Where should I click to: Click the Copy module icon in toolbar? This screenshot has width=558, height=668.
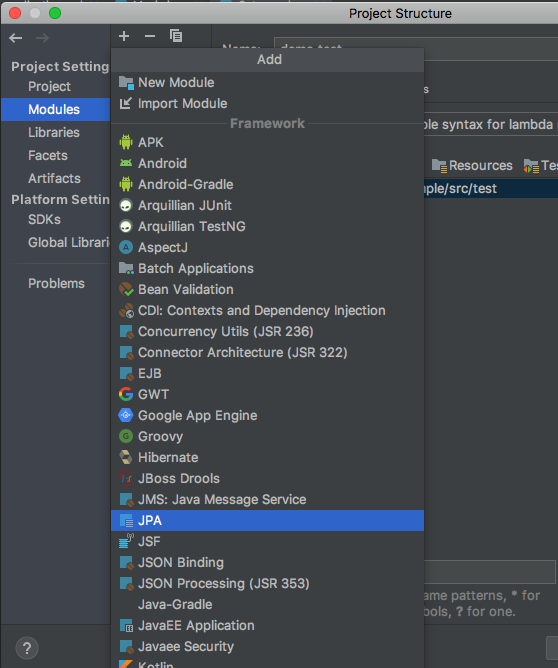176,36
